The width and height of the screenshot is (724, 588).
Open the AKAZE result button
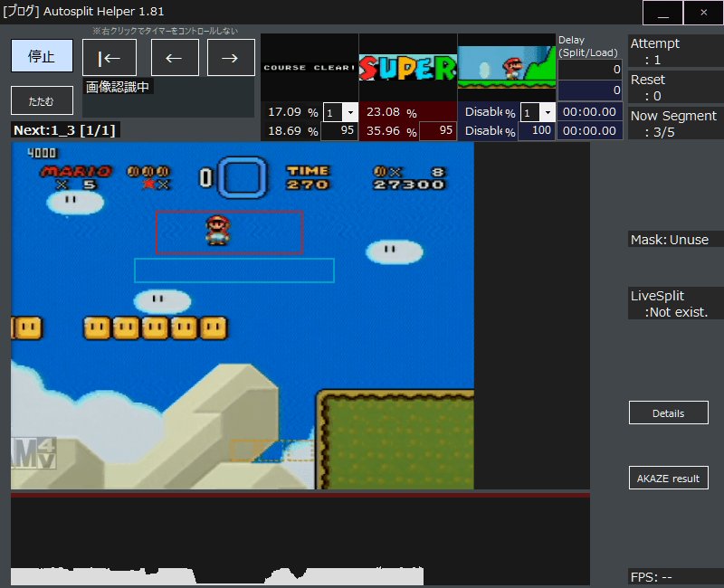(668, 478)
